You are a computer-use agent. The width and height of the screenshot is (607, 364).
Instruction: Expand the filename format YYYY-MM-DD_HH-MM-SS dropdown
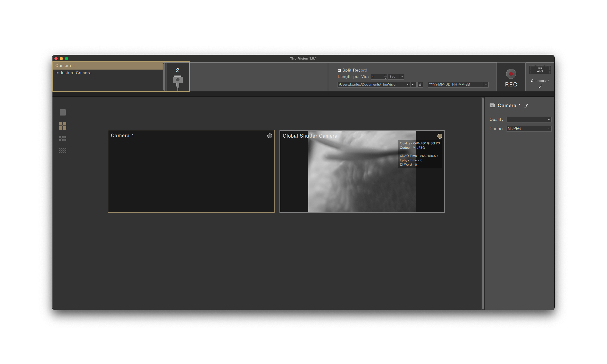point(486,84)
